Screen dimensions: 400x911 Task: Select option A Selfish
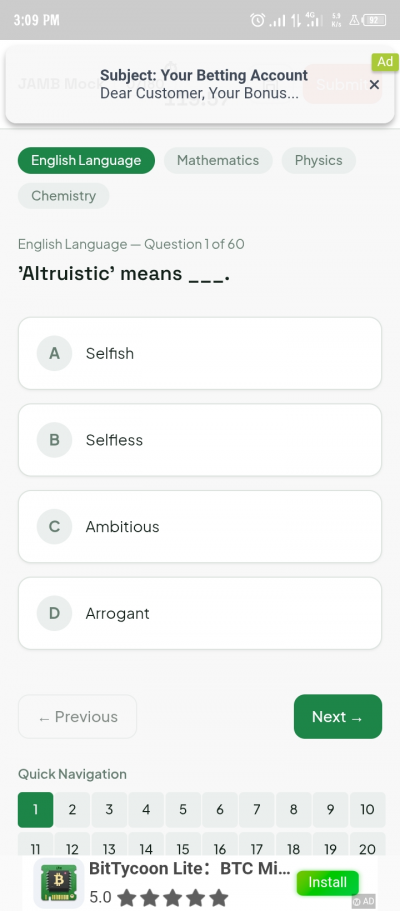pos(200,353)
